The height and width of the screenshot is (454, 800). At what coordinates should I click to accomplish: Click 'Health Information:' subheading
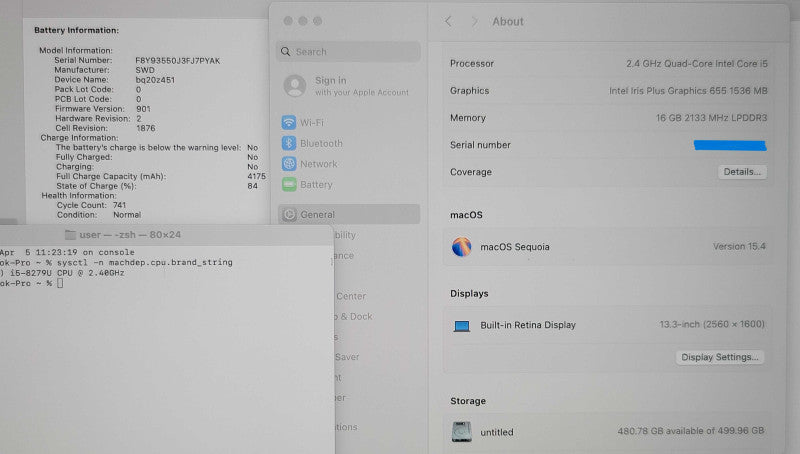79,195
